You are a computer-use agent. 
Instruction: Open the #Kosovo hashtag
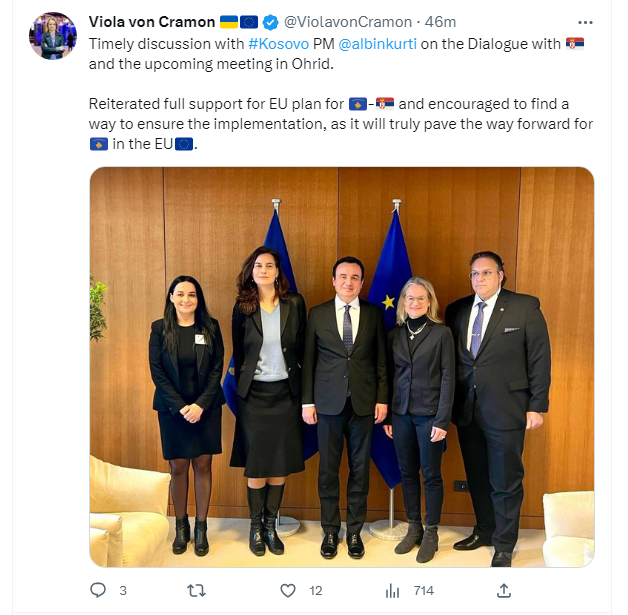(279, 44)
